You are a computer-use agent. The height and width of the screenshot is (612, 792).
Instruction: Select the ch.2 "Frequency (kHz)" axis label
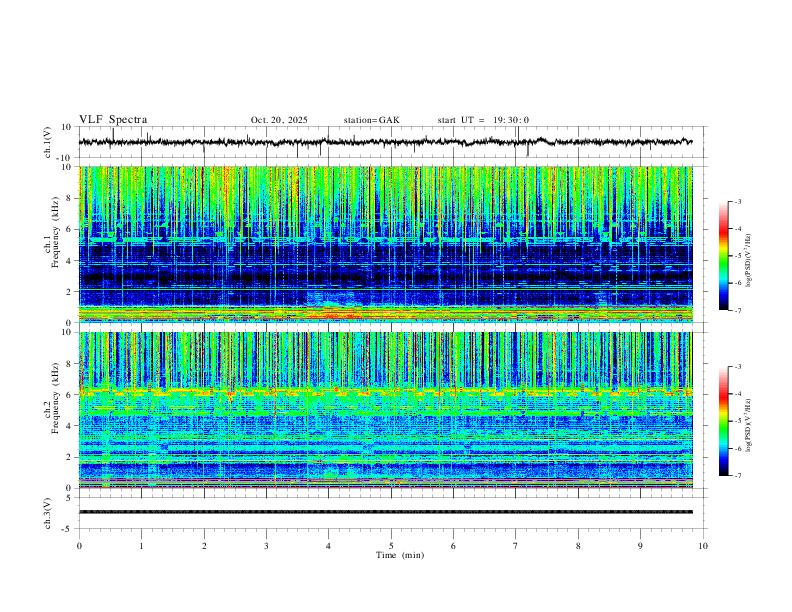[x=55, y=399]
